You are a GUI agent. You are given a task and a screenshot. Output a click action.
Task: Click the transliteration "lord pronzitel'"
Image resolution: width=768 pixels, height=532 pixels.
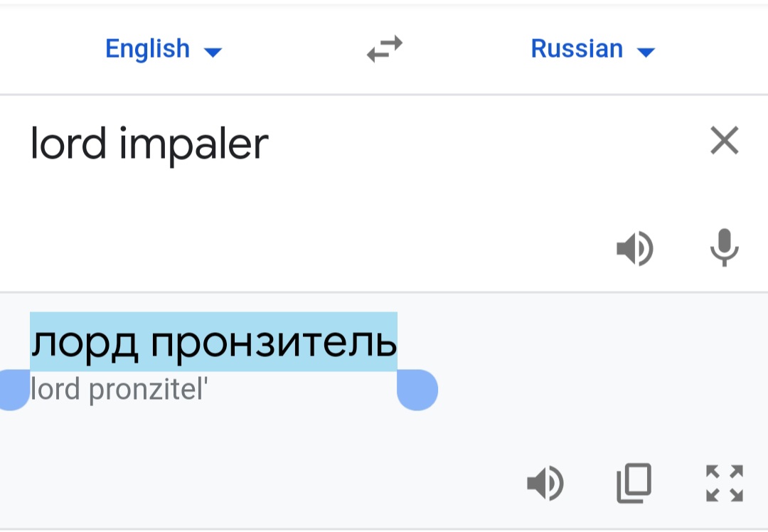pos(119,390)
